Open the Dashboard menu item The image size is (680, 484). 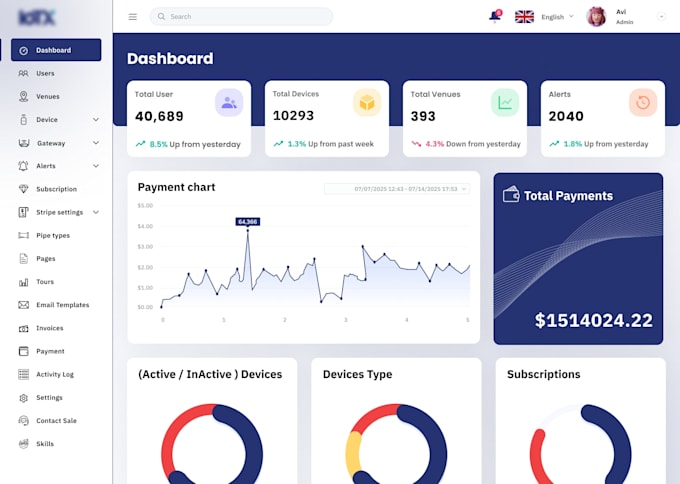coord(56,50)
